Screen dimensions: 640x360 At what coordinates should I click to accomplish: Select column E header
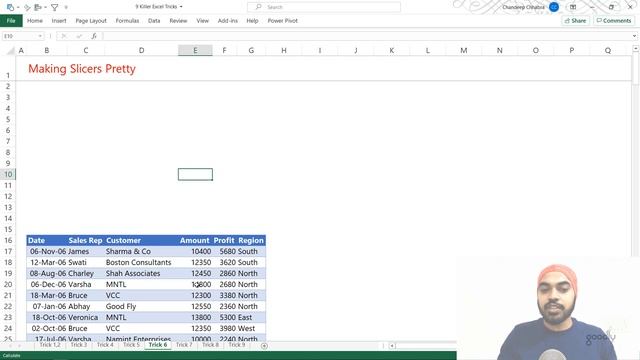coord(195,50)
